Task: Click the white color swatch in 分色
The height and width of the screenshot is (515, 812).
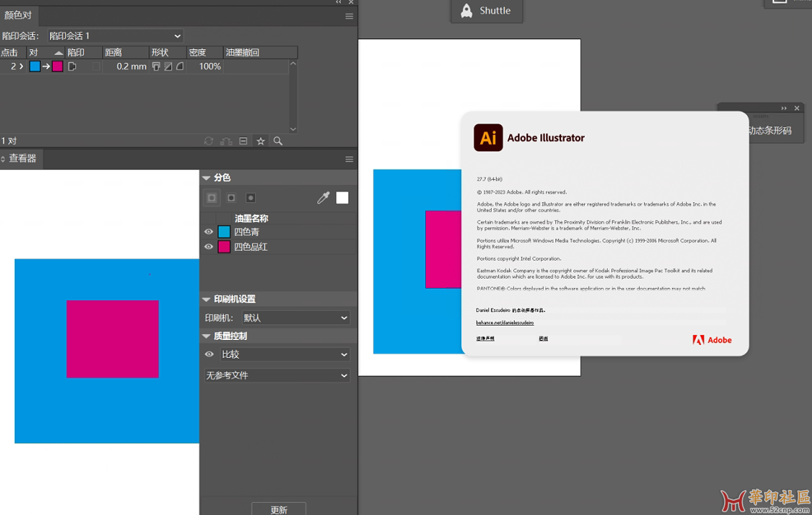Action: 342,198
